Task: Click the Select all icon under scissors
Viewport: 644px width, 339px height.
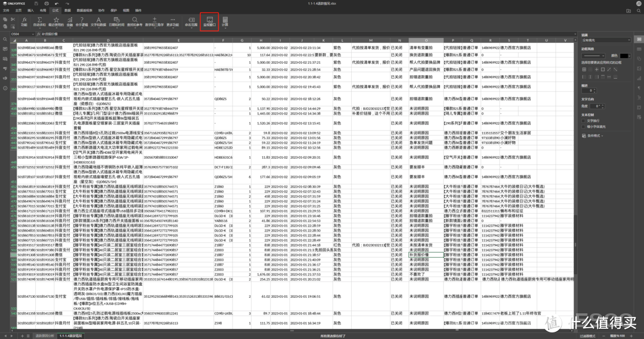Action: 13,26
